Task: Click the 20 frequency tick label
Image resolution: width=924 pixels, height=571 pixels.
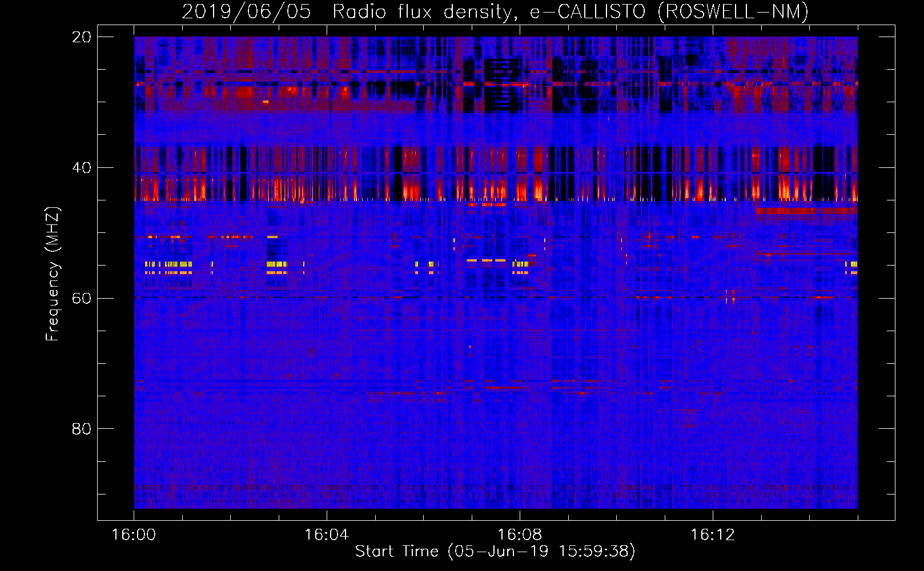Action: pos(81,37)
